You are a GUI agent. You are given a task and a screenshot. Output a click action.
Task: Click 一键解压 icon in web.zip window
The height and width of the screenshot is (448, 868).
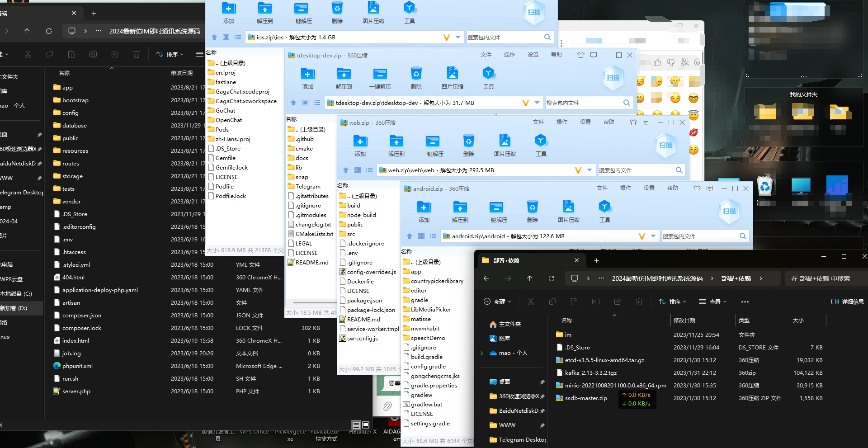coord(432,141)
